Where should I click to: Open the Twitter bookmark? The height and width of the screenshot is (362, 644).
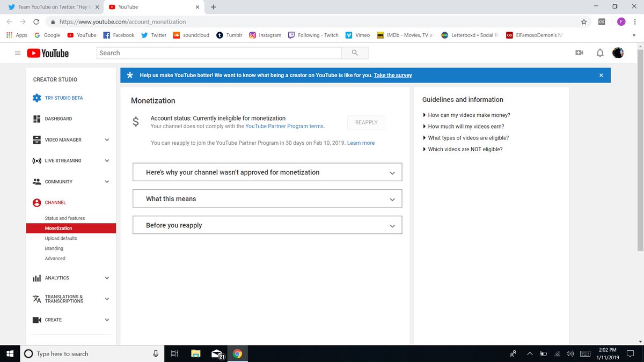click(x=154, y=35)
